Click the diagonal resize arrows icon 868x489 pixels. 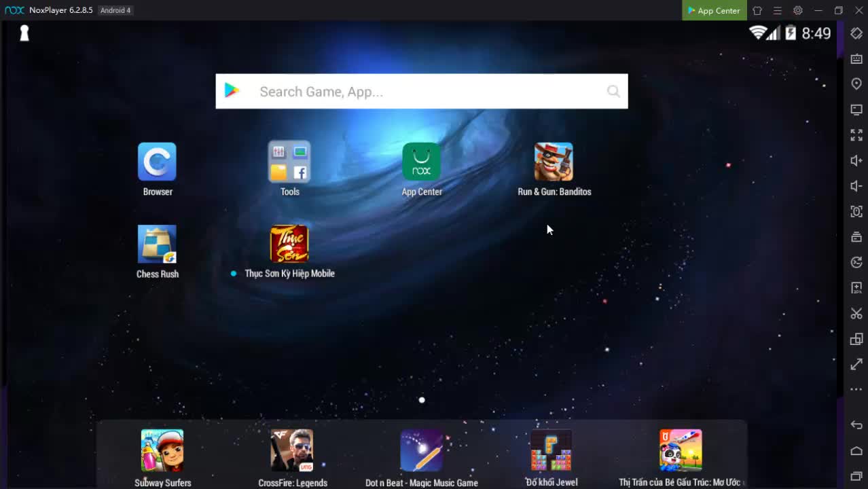pos(856,365)
